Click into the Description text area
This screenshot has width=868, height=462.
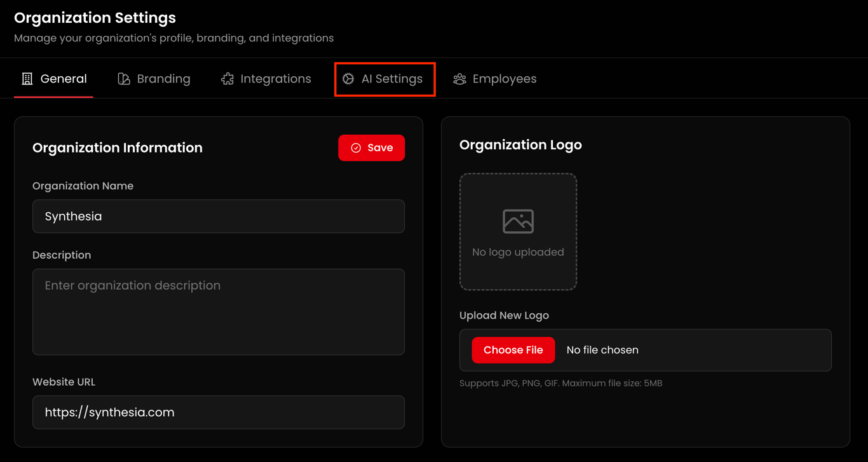219,312
